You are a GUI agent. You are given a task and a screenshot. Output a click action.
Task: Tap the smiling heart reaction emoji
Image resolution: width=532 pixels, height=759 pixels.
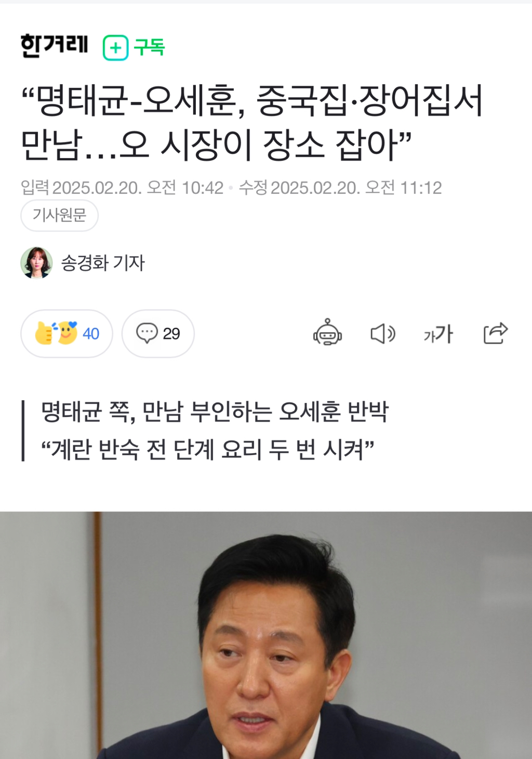tap(68, 333)
